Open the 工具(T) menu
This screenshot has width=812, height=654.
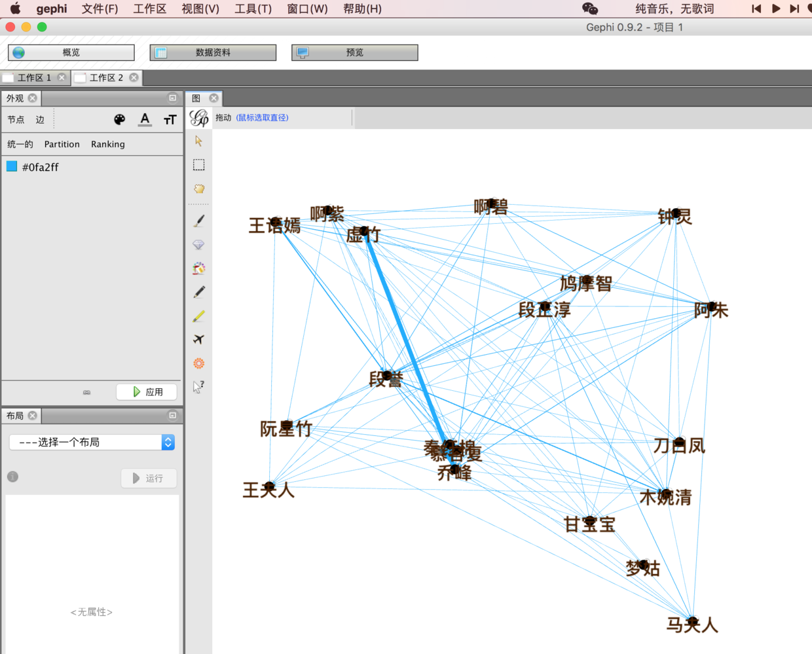(253, 9)
